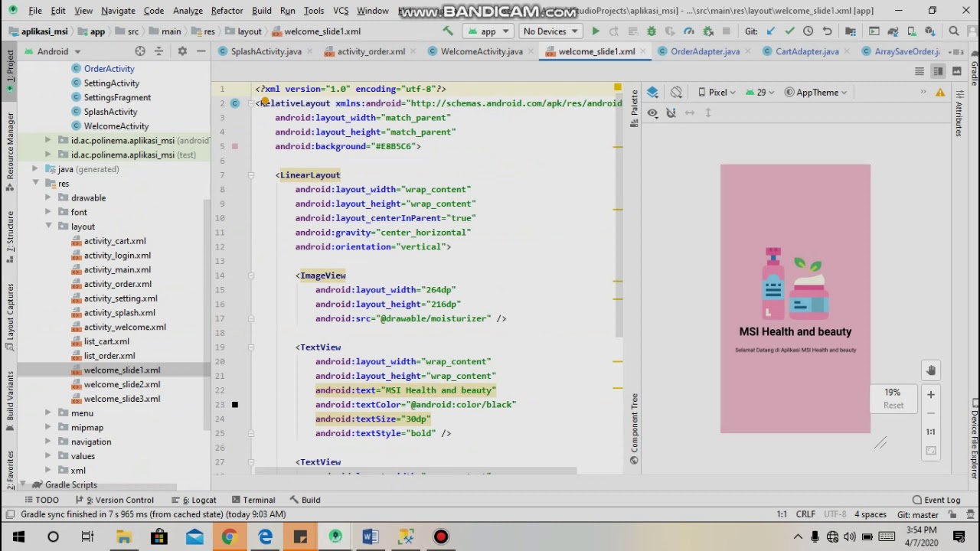Image resolution: width=980 pixels, height=551 pixels.
Task: Click the Zoom to Fit Screen icon
Action: (x=931, y=452)
